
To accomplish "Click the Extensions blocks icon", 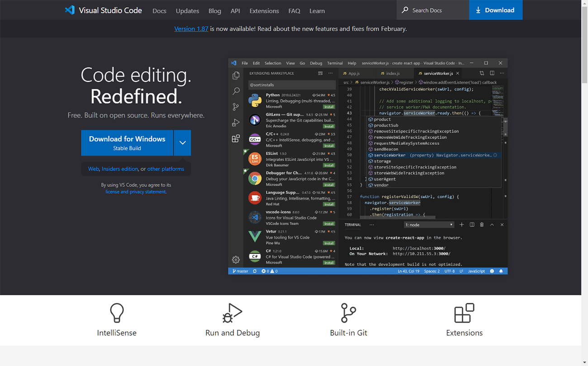I will [464, 313].
